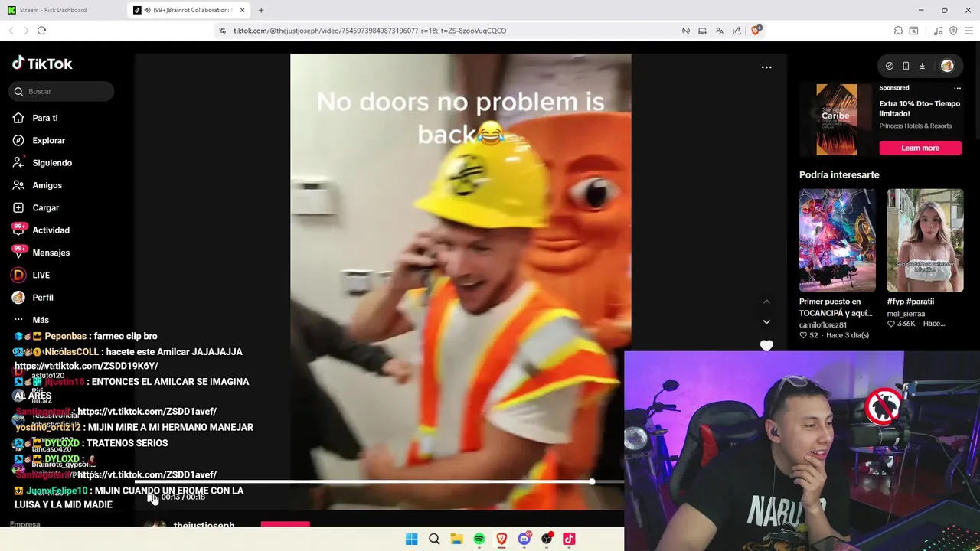Close the Brainrot Collaboration tab

[x=243, y=10]
